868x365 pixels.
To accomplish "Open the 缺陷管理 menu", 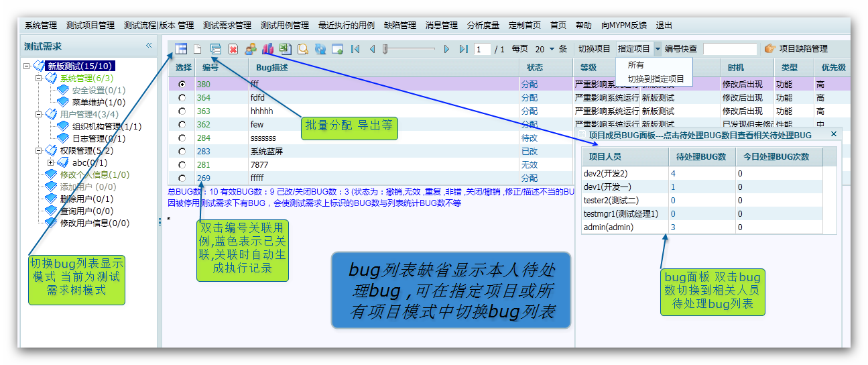I will [400, 25].
